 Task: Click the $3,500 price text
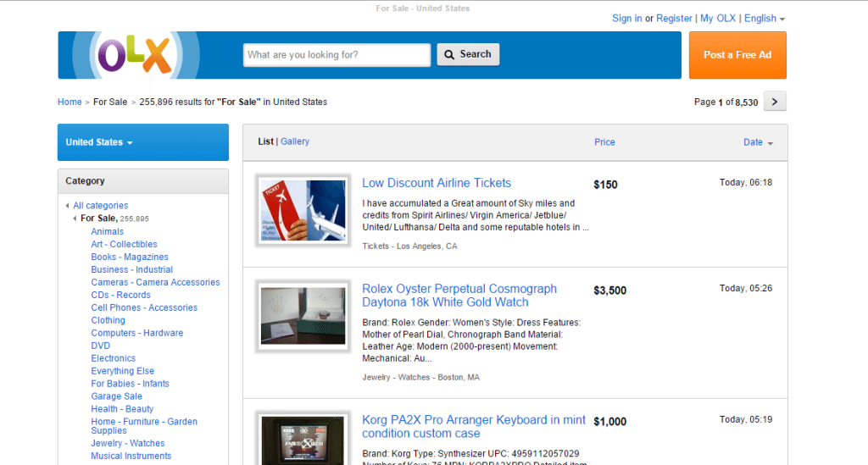pyautogui.click(x=610, y=291)
